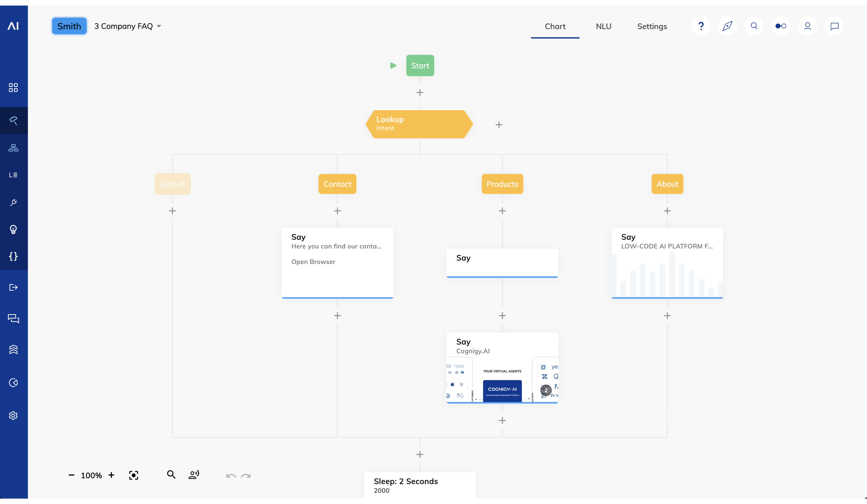Click the center-focus chart icon
The width and height of the screenshot is (867, 504).
(134, 475)
